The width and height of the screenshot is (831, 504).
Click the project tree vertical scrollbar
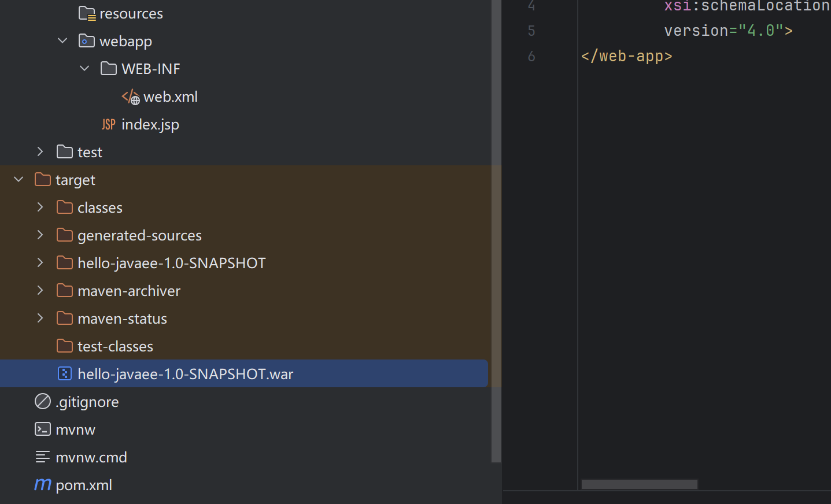point(496,231)
